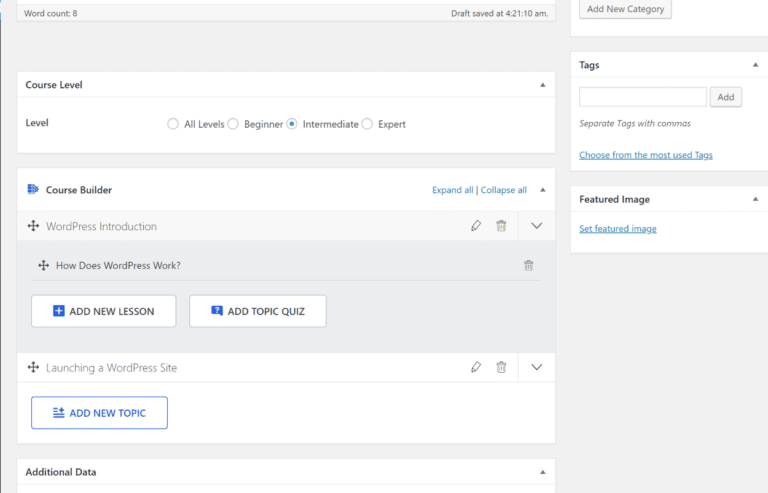Focus the Tags text input field
Viewport: 768px width, 493px height.
(x=643, y=97)
